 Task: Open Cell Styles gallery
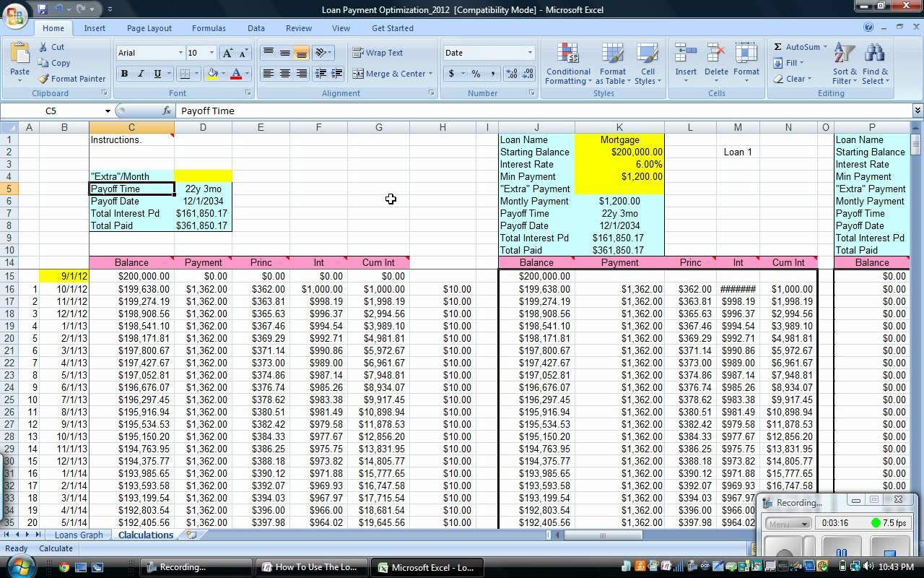(x=648, y=64)
